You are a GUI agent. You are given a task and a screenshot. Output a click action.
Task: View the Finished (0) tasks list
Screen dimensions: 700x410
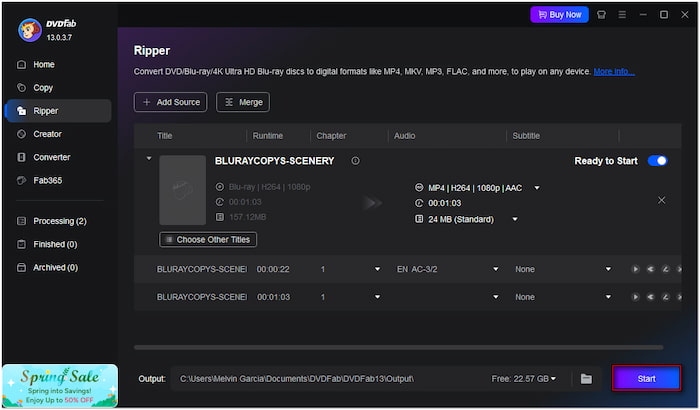pos(55,244)
